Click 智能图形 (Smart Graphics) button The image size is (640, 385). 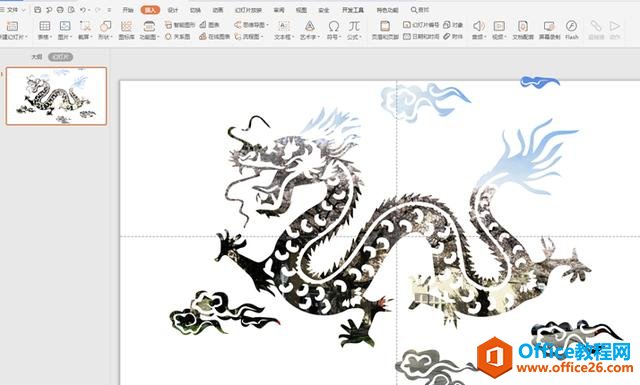tap(180, 25)
